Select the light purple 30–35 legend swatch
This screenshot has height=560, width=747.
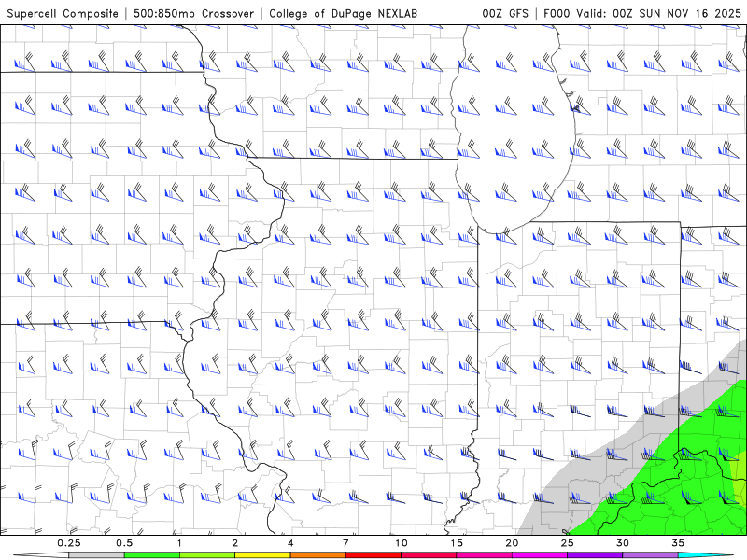[650, 555]
